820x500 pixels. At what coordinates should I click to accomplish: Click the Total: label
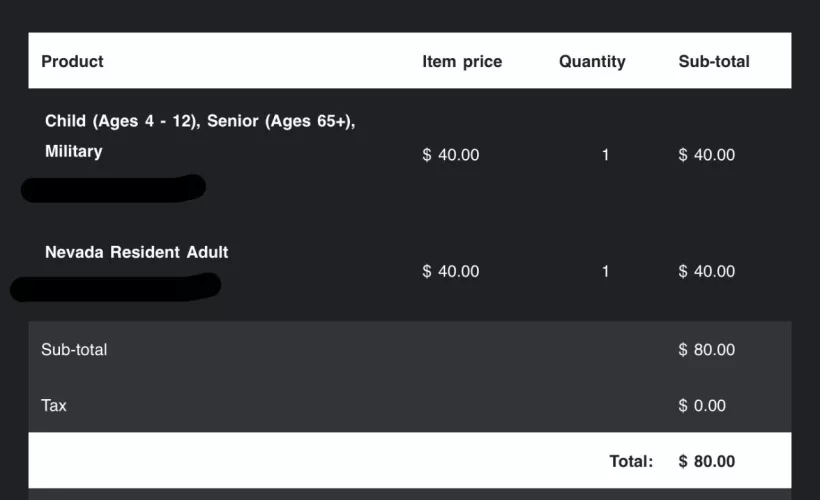pyautogui.click(x=631, y=461)
